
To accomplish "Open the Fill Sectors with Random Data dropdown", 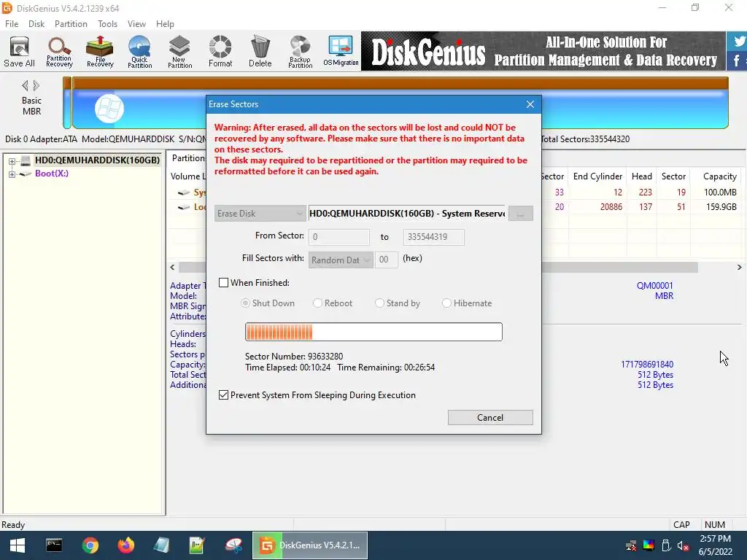I will coord(341,260).
